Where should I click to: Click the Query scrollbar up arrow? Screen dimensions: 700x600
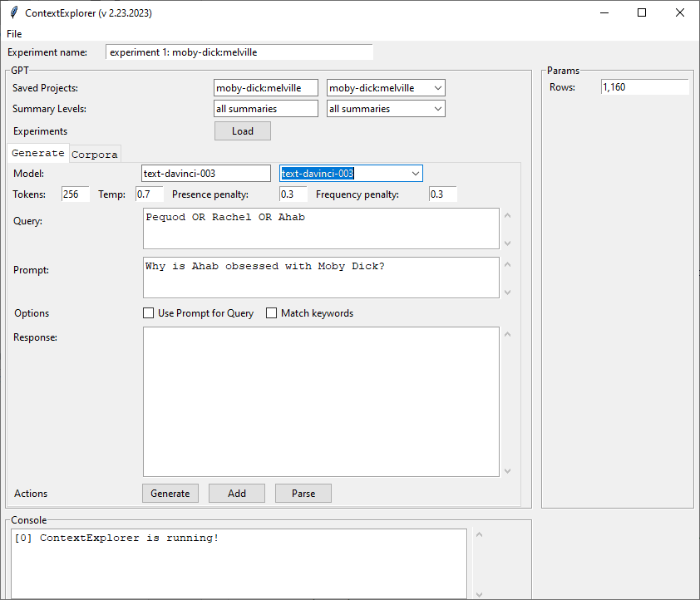tap(508, 216)
